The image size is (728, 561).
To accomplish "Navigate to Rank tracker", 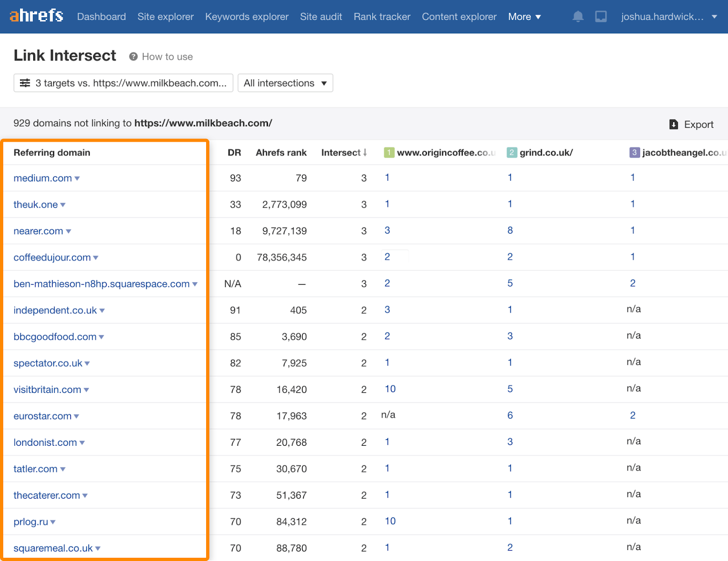I will [x=382, y=17].
